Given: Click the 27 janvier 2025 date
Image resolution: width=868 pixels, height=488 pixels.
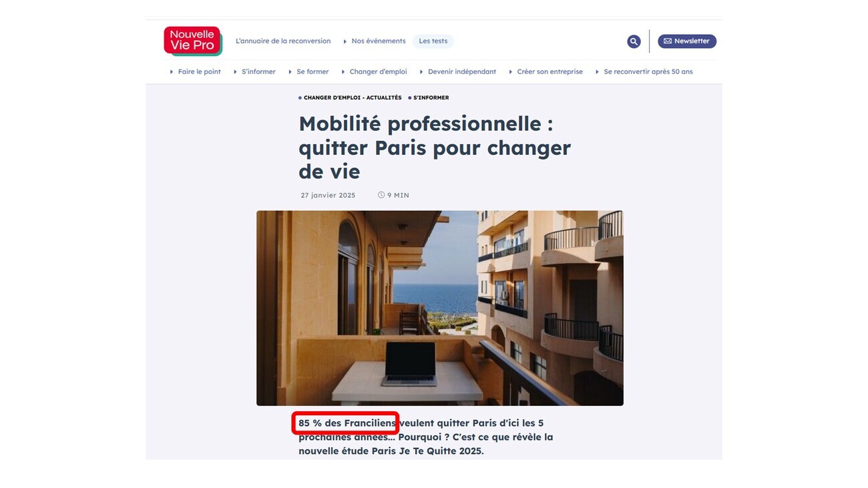Looking at the screenshot, I should click(328, 196).
